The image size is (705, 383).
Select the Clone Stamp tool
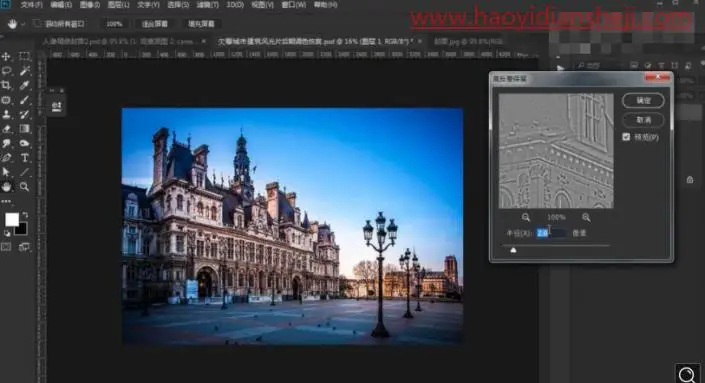pos(6,114)
